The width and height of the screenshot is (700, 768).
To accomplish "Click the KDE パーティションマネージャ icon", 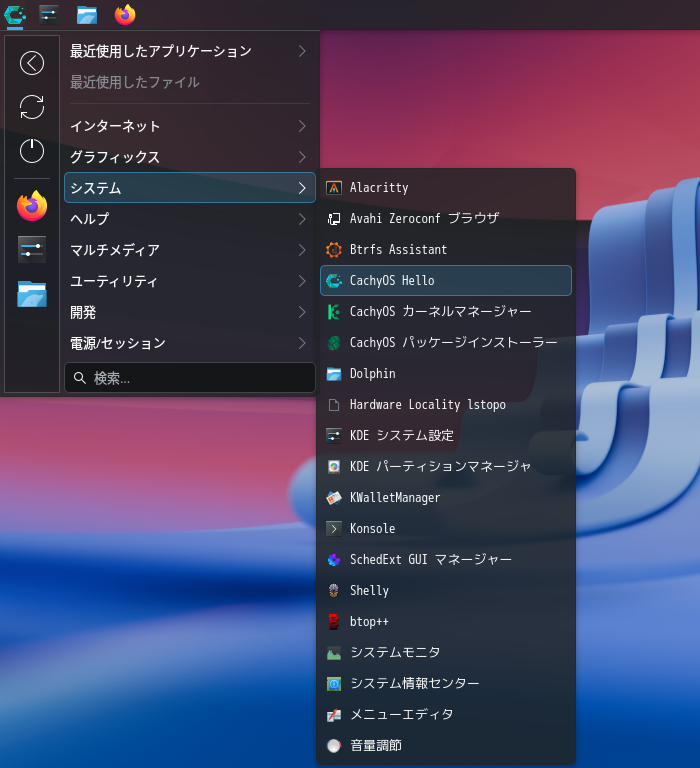I will tap(334, 467).
